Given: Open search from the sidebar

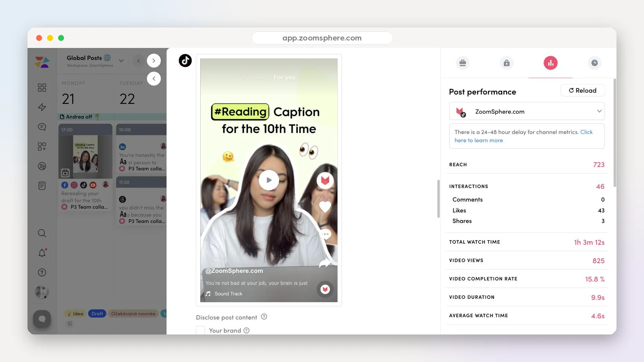Looking at the screenshot, I should 42,233.
